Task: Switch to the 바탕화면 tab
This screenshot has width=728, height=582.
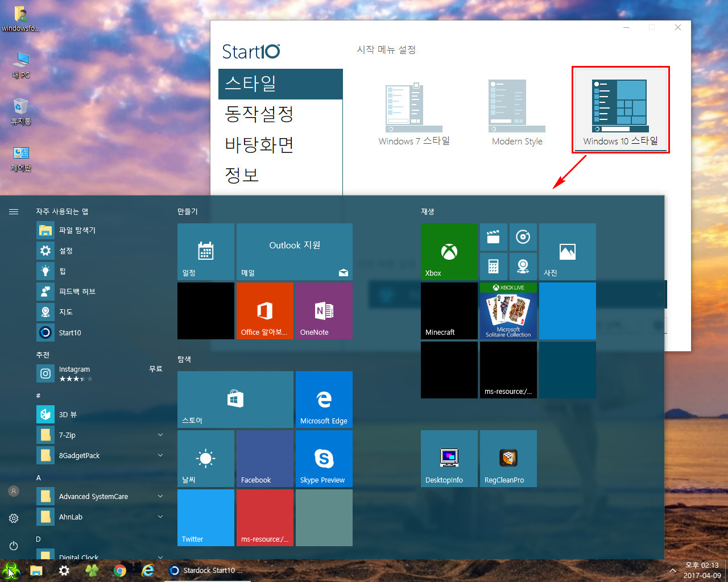Action: tap(280, 145)
